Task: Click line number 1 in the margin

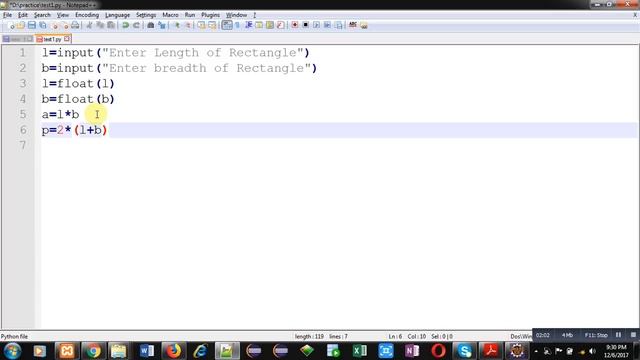Action: pyautogui.click(x=23, y=53)
